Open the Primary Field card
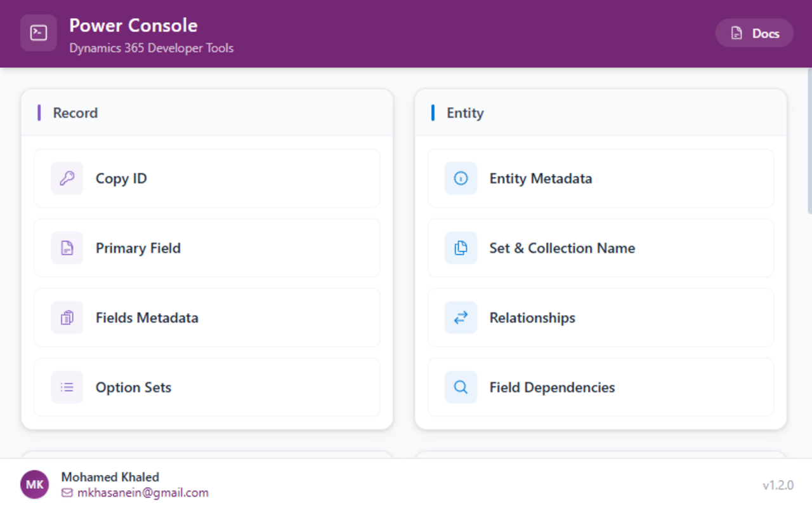812x508 pixels. (207, 248)
